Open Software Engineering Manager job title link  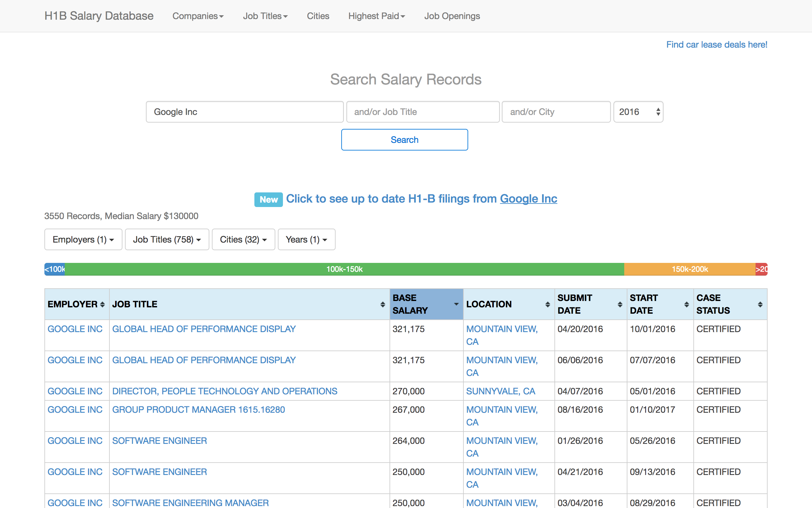pos(191,503)
